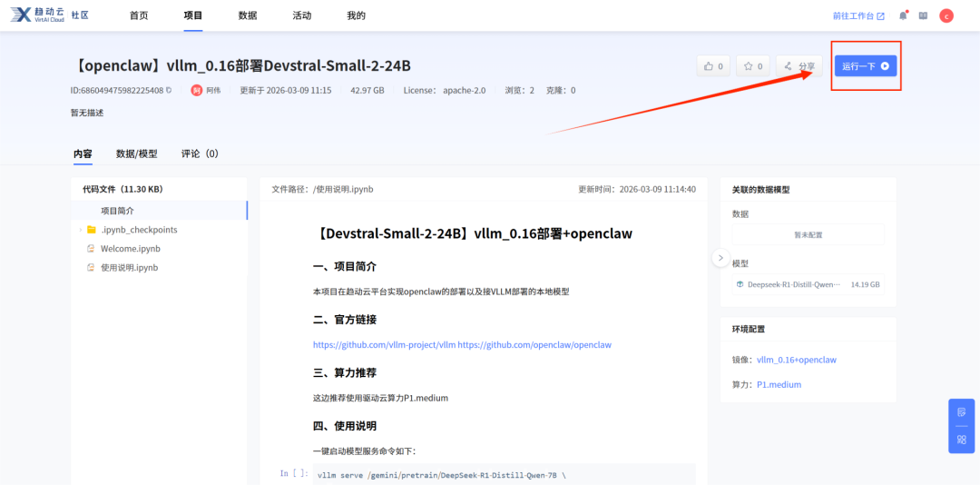Click the 文件路径 /使用说明.ipynb text
Viewport: 980px width, 485px height.
point(322,189)
